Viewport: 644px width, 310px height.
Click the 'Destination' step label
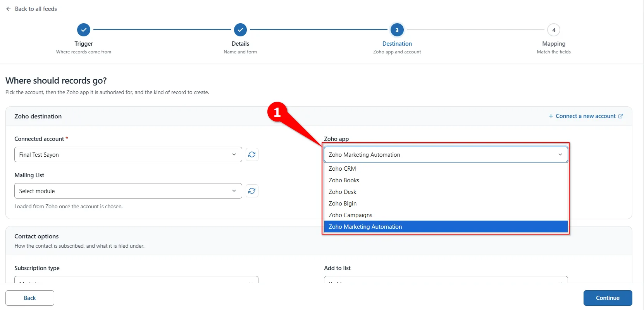(x=397, y=44)
